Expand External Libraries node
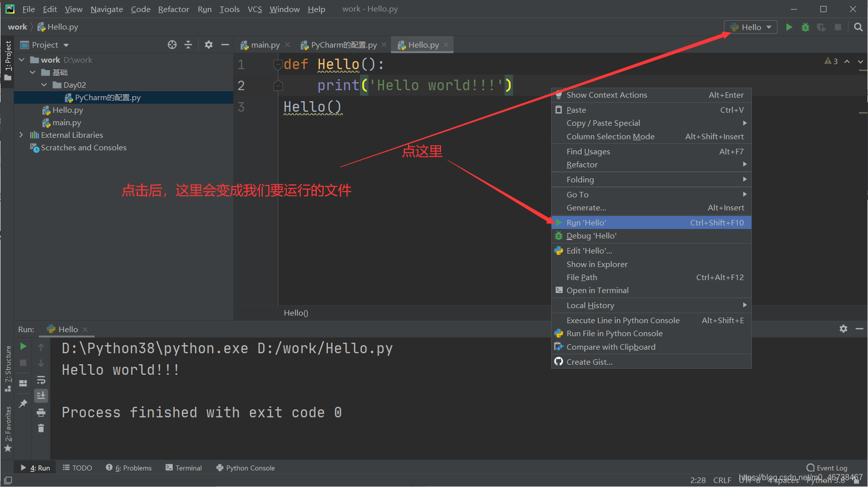 [21, 135]
